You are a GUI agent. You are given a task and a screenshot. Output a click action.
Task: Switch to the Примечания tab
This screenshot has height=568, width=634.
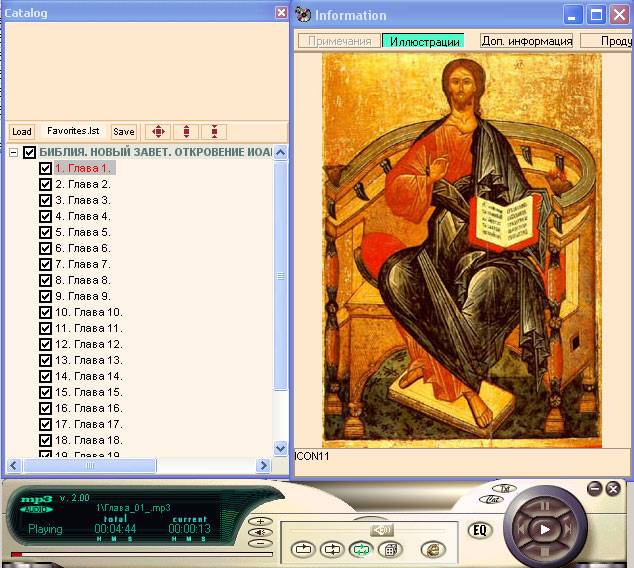(339, 41)
